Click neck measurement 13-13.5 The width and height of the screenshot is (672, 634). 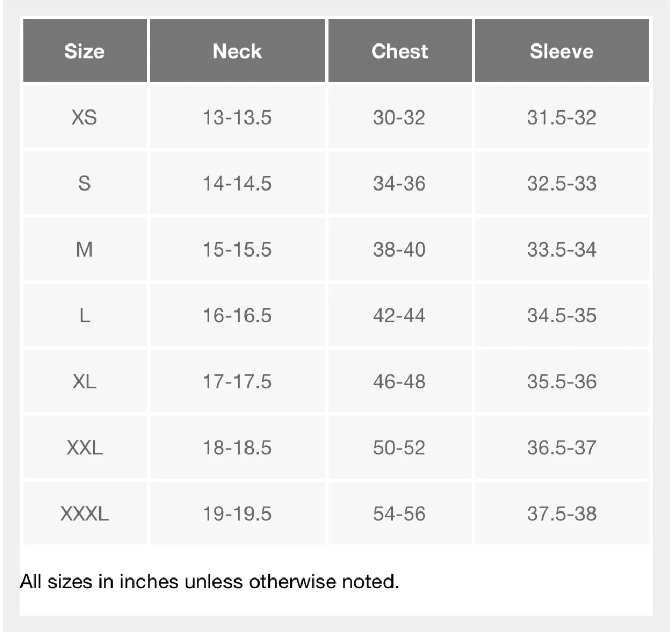pos(237,117)
